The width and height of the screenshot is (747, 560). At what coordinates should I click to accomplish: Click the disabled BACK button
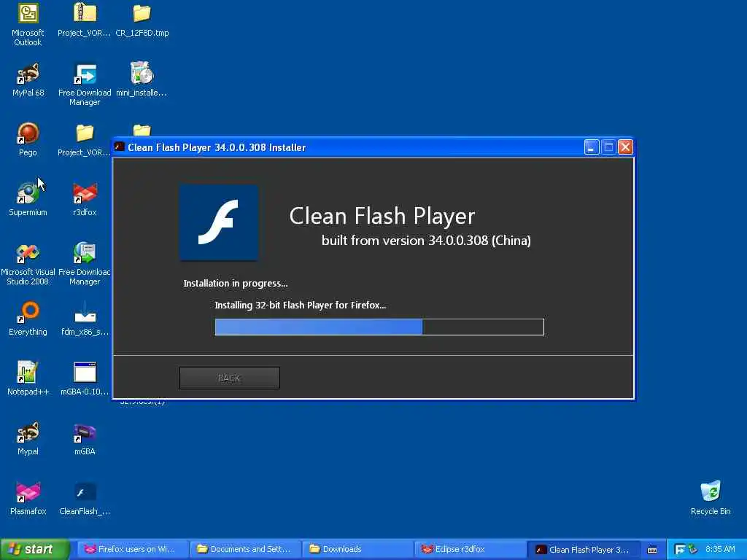tap(229, 378)
